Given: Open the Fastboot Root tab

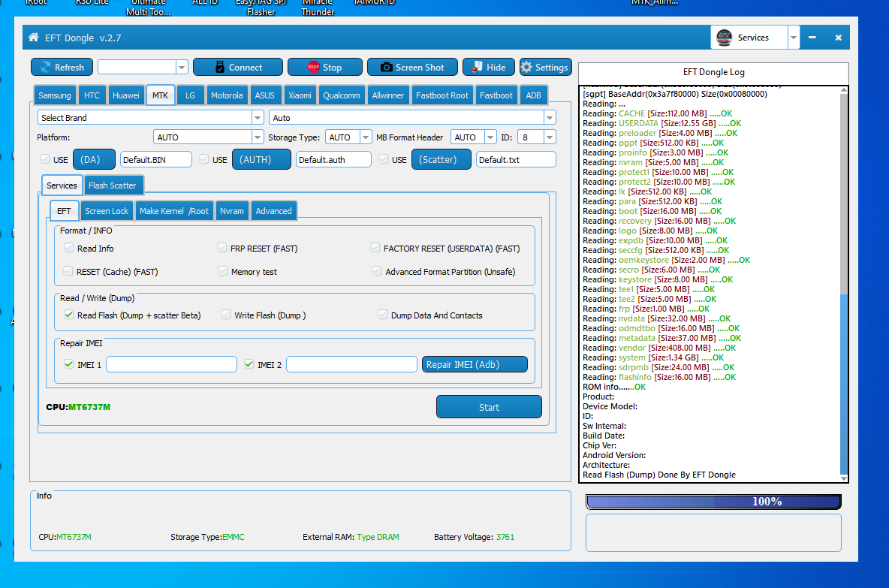Looking at the screenshot, I should click(x=441, y=95).
